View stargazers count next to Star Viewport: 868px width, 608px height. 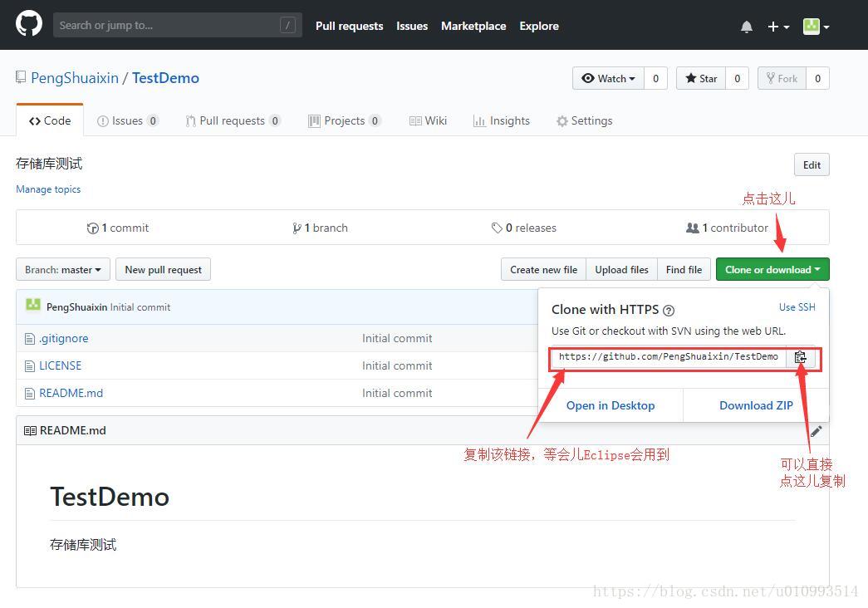(737, 79)
